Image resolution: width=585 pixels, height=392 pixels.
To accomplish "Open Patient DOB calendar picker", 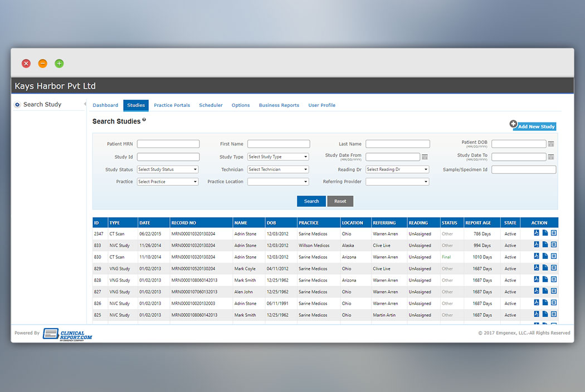I will point(551,144).
